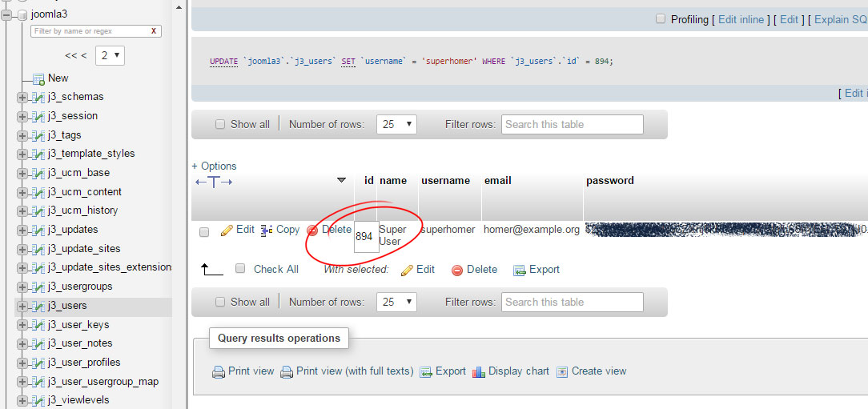Sort by the name column header
The image size is (868, 409).
click(393, 180)
